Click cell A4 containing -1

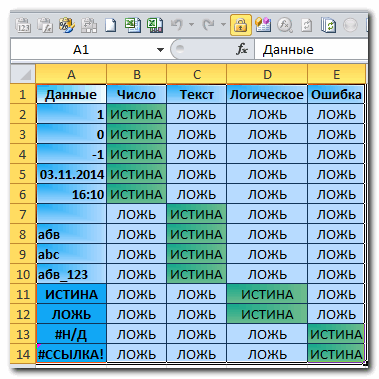71,154
